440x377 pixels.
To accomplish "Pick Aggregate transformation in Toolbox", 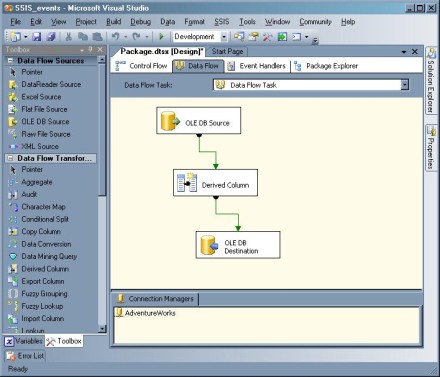I will click(x=37, y=182).
